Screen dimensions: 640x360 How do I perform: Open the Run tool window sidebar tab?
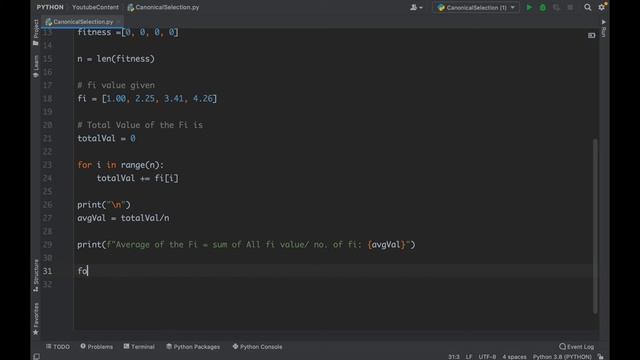(x=604, y=29)
